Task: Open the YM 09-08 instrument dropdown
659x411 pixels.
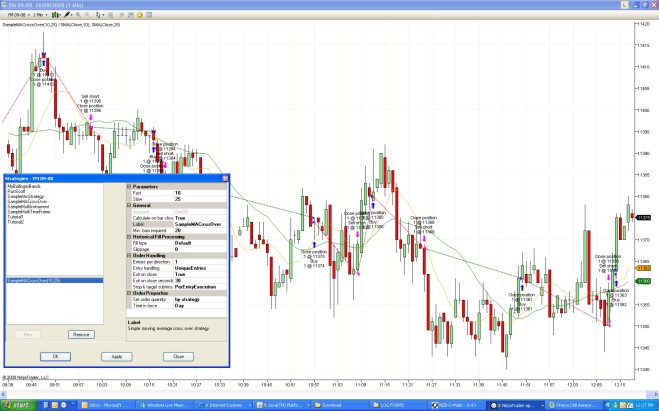Action: (x=18, y=15)
